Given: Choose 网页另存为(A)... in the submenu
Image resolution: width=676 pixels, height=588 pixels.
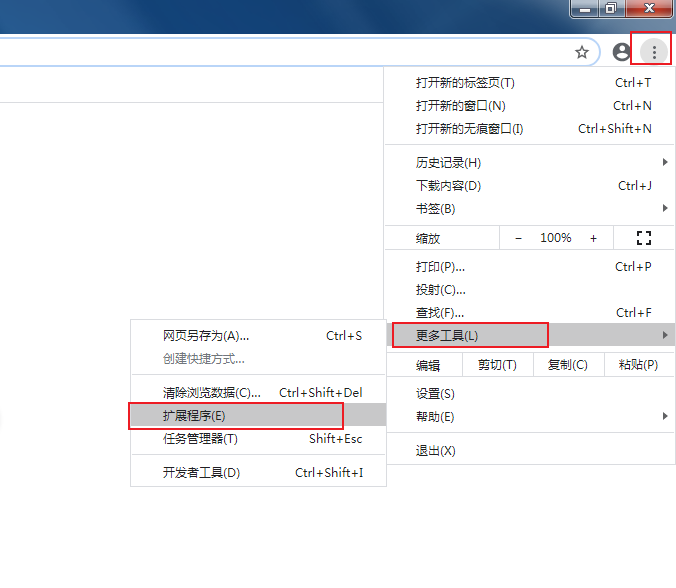Looking at the screenshot, I should 258,335.
